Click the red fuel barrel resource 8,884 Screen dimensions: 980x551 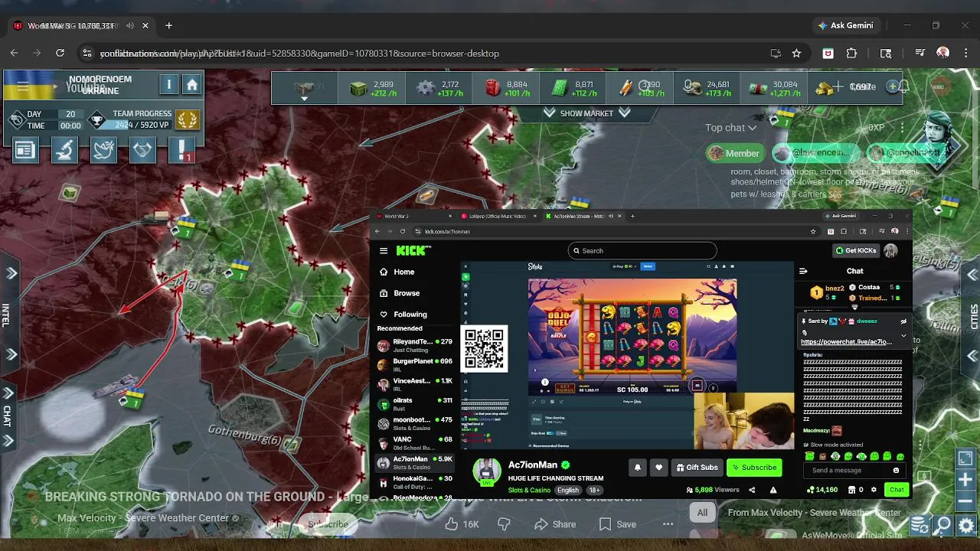coord(508,89)
